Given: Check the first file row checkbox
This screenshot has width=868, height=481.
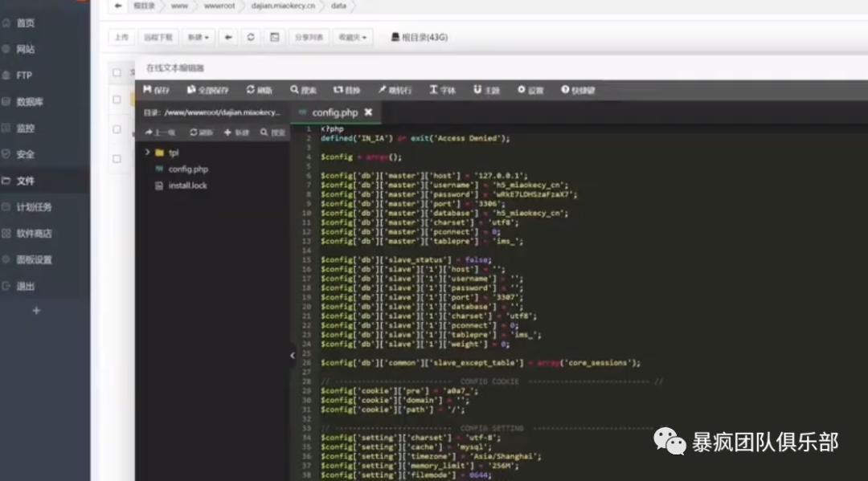Looking at the screenshot, I should coord(117,100).
